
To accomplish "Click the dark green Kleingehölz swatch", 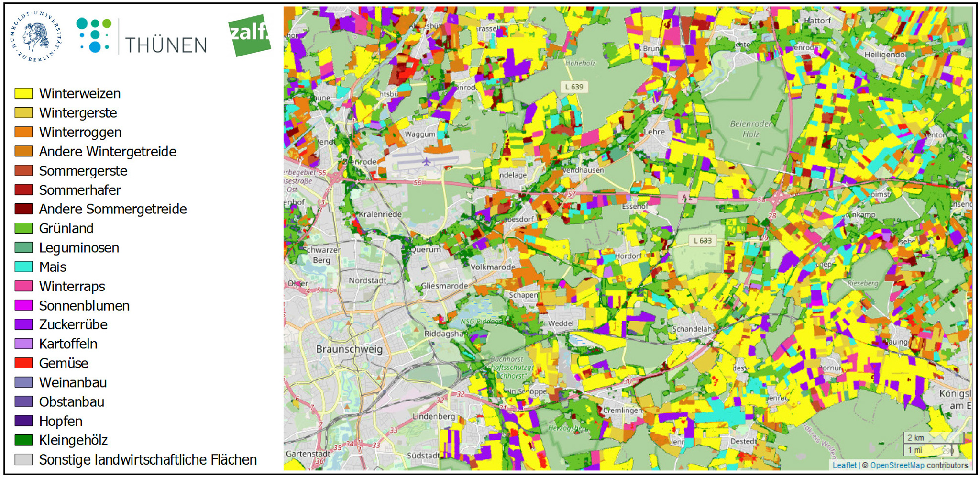I will point(24,440).
